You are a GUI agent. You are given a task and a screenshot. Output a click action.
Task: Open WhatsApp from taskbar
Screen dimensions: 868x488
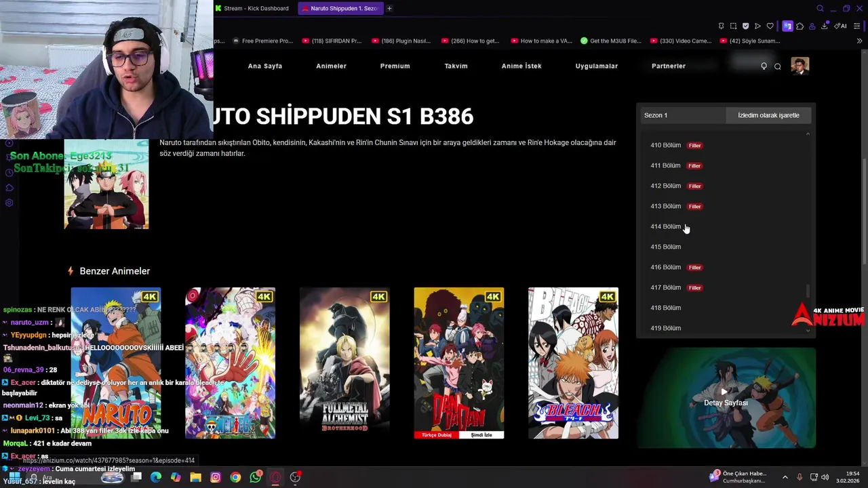tap(256, 477)
